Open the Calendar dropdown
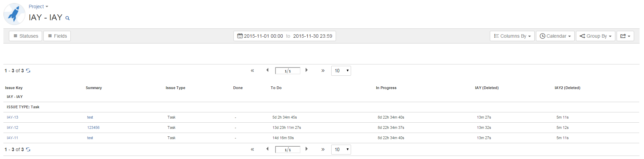644x159 pixels. tap(555, 36)
